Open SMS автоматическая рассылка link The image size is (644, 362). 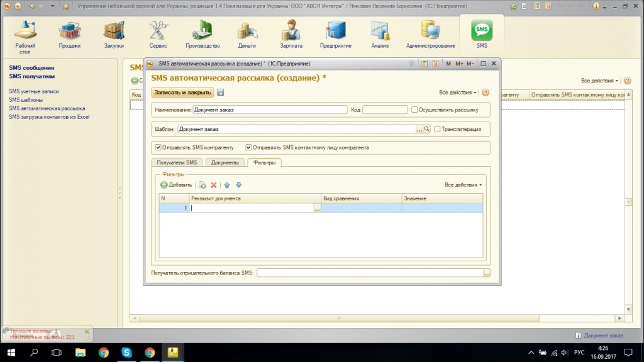click(x=47, y=108)
